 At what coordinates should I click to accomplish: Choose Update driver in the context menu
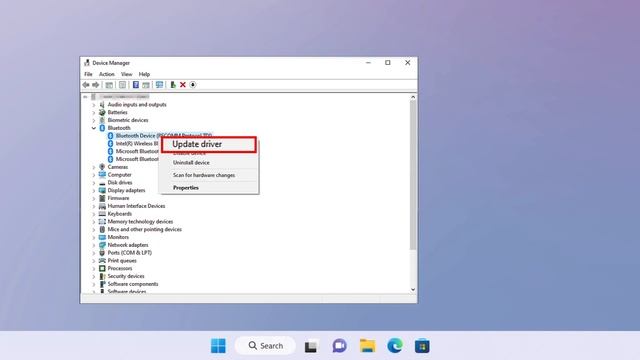tap(209, 144)
